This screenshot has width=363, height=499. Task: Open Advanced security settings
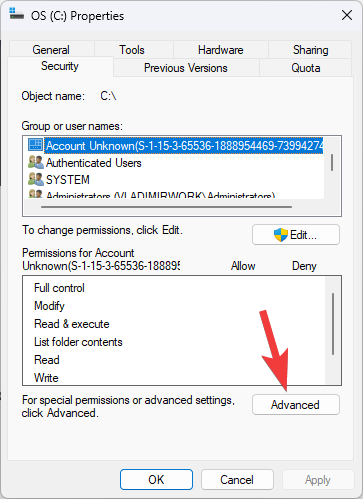tap(296, 405)
